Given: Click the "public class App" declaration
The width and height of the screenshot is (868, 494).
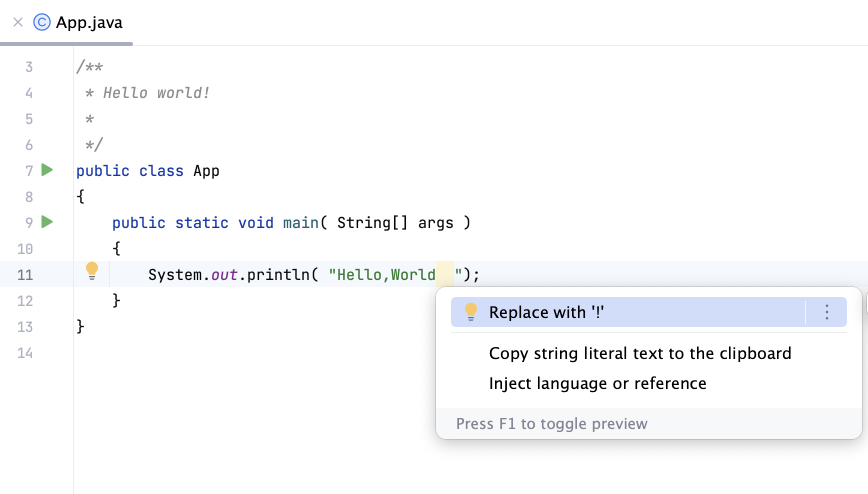Looking at the screenshot, I should tap(147, 170).
